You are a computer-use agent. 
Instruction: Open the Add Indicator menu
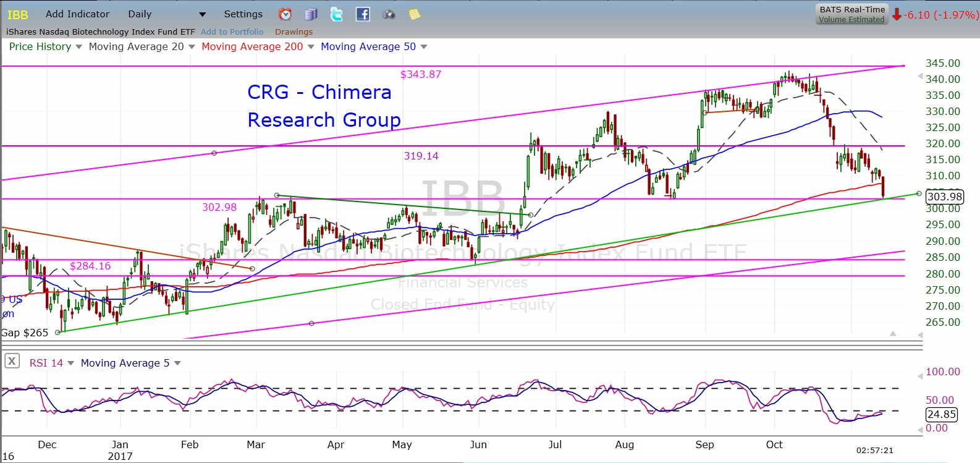[x=77, y=14]
